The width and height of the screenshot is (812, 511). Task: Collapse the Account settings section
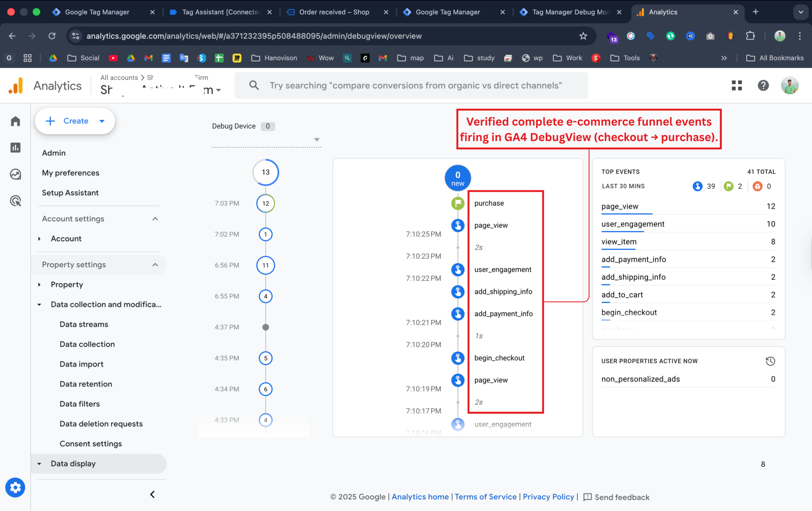tap(155, 219)
